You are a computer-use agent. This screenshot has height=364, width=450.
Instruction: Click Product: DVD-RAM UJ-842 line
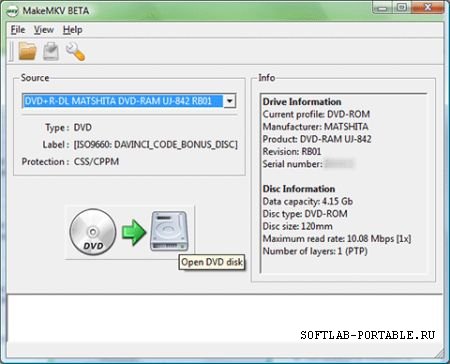pos(317,139)
